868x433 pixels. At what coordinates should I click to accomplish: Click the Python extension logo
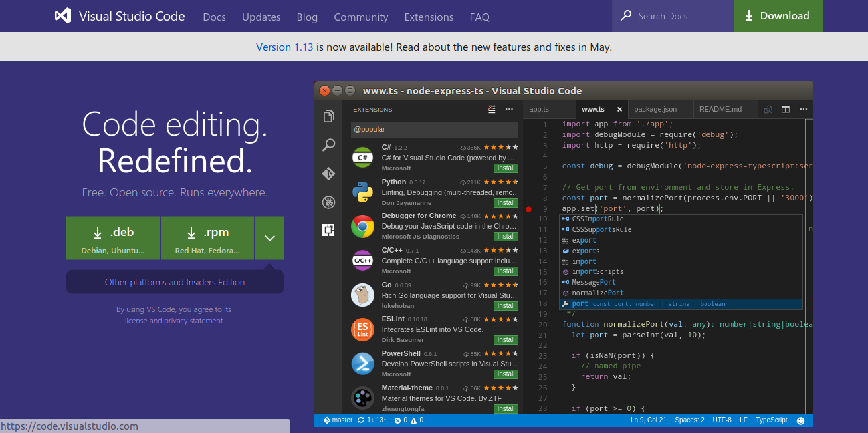coord(362,192)
